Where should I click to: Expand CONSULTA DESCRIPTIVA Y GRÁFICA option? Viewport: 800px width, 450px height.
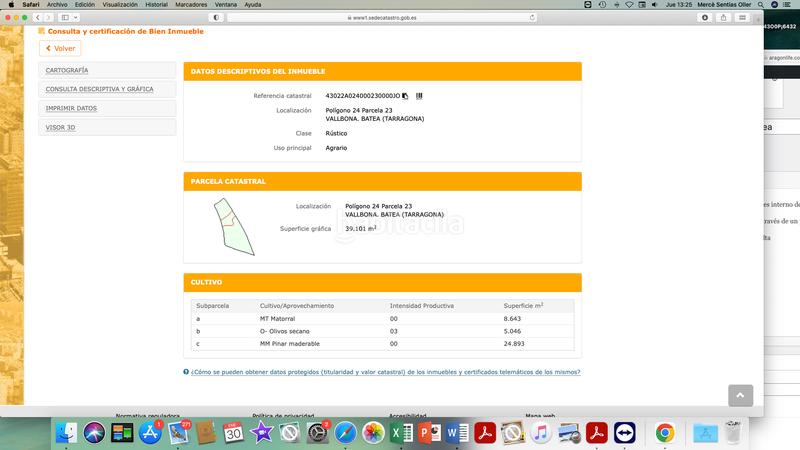pos(107,89)
